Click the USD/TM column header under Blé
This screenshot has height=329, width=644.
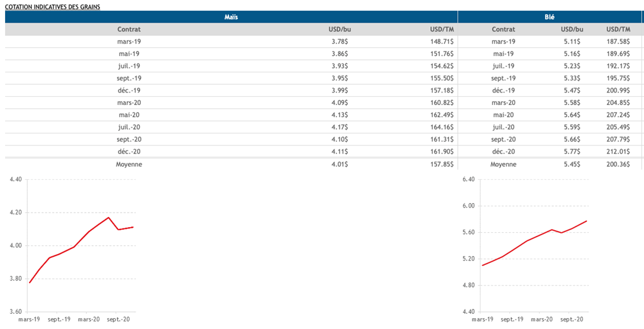(618, 29)
